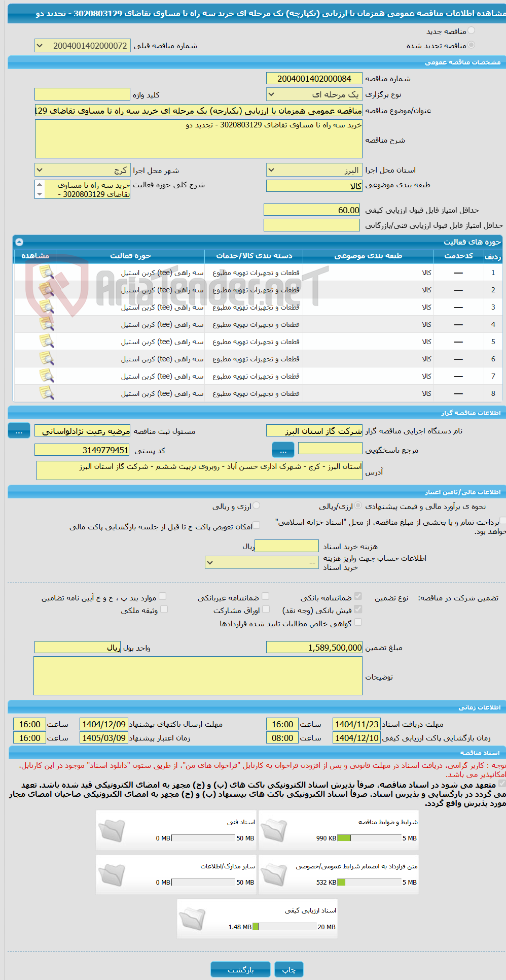Click شرایط و ضوابط مناقصه size bar
Image resolution: width=506 pixels, height=980 pixels.
tap(369, 838)
